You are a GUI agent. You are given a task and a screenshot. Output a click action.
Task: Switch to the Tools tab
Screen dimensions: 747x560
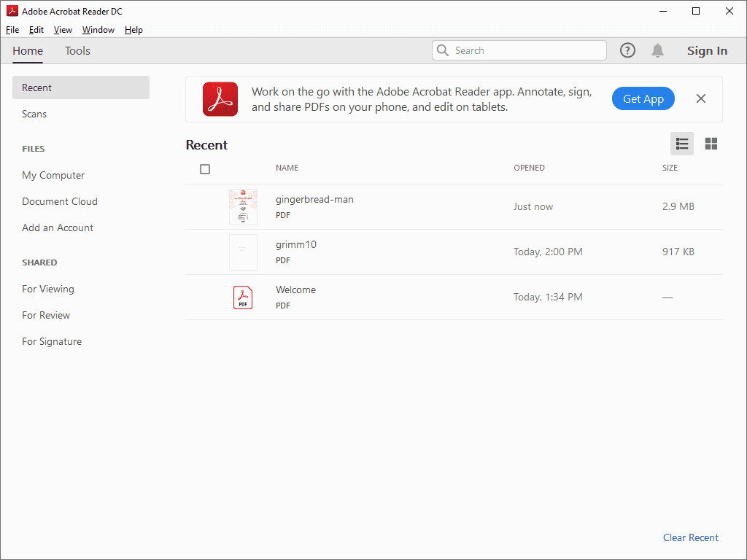click(x=77, y=51)
